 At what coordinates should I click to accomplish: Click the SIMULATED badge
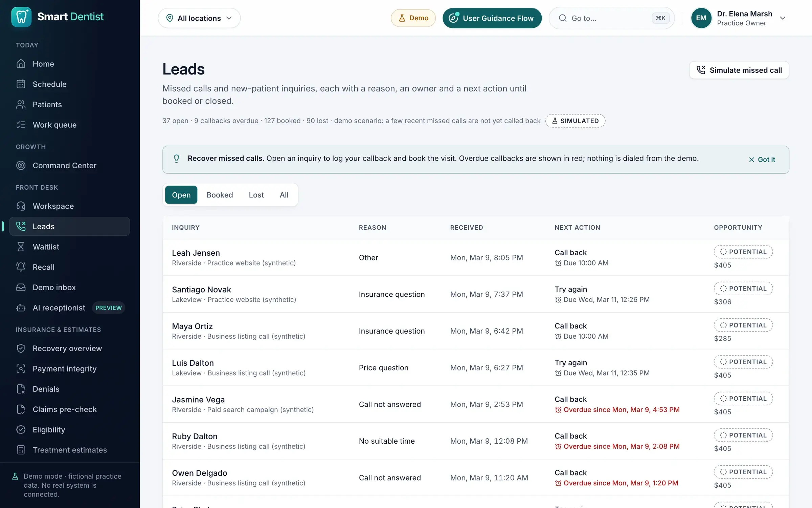coord(575,121)
